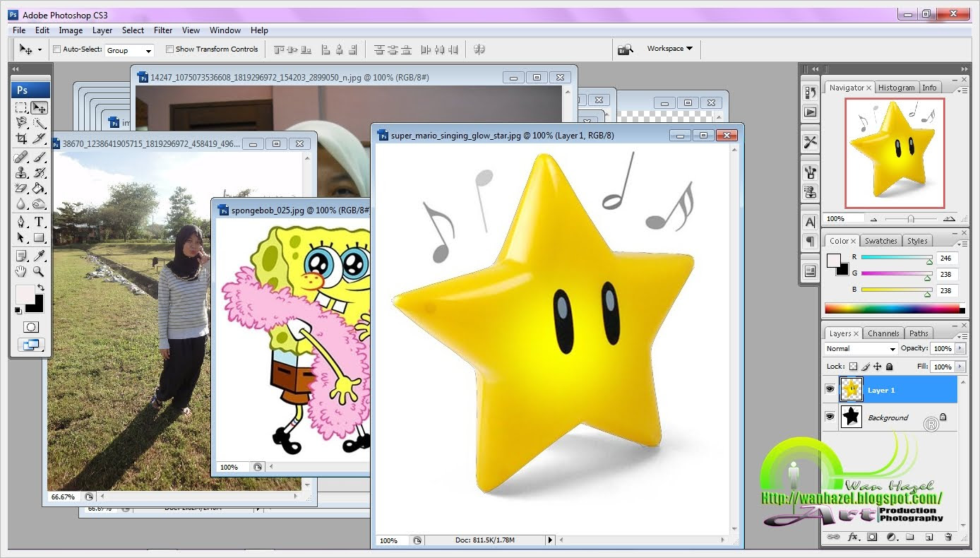Toggle lock all padlock icon
The width and height of the screenshot is (980, 558).
pyautogui.click(x=889, y=367)
